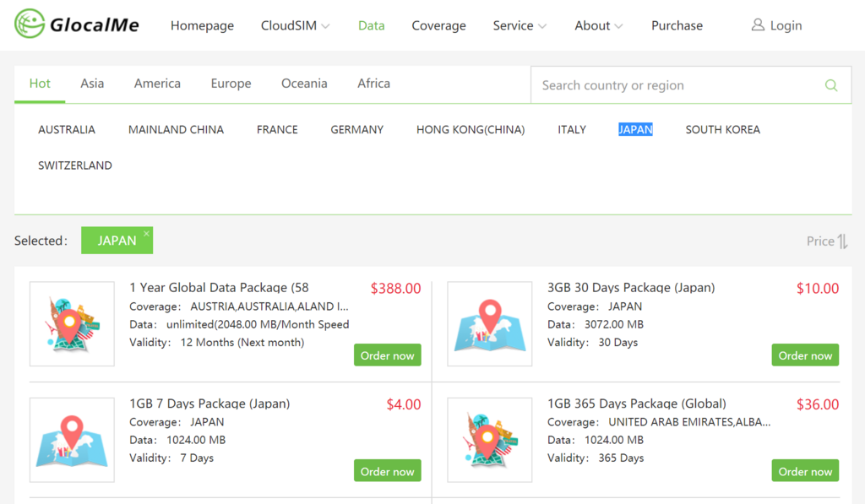The image size is (865, 504).
Task: Click the Validity 12 Months (Next month) text
Action: pos(217,343)
